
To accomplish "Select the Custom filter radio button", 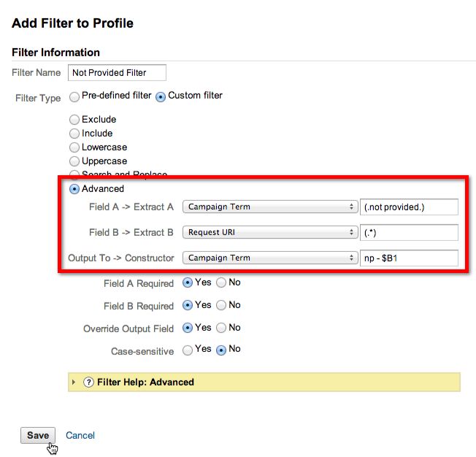I will tap(161, 96).
